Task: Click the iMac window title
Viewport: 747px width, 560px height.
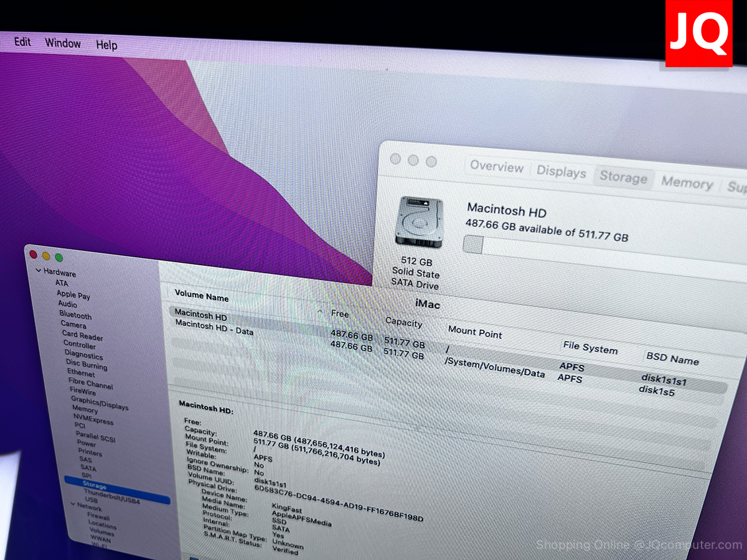Action: [428, 304]
